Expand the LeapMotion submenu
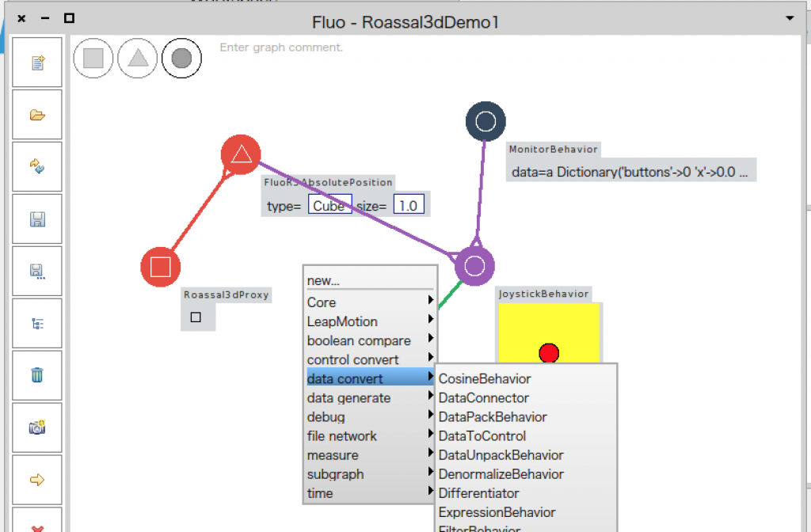The width and height of the screenshot is (811, 532). tap(370, 321)
